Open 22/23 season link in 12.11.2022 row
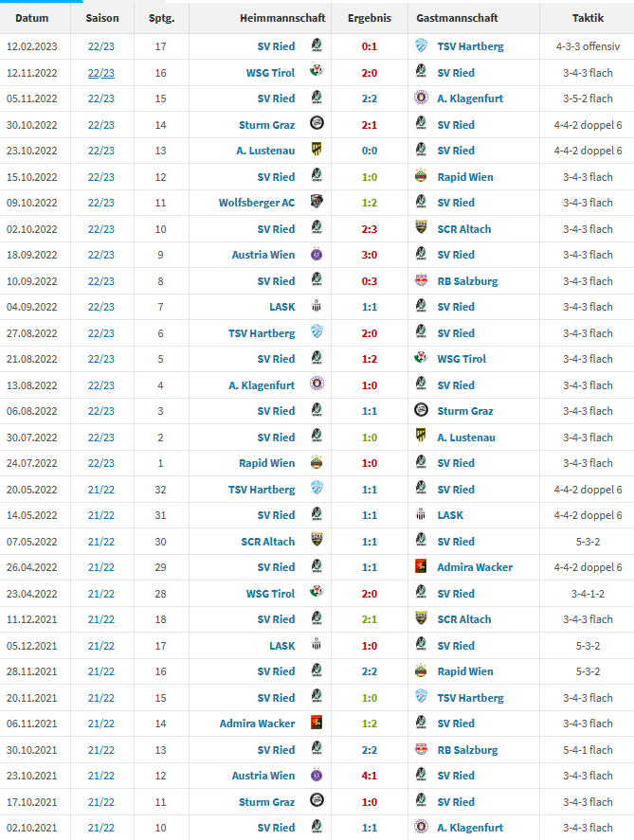The height and width of the screenshot is (840, 634). 101,73
